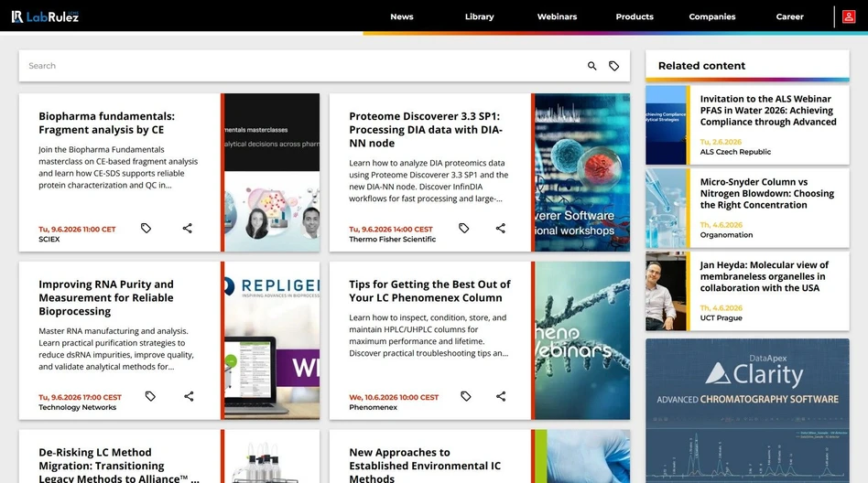Click Repligen card thumbnail

[272, 341]
